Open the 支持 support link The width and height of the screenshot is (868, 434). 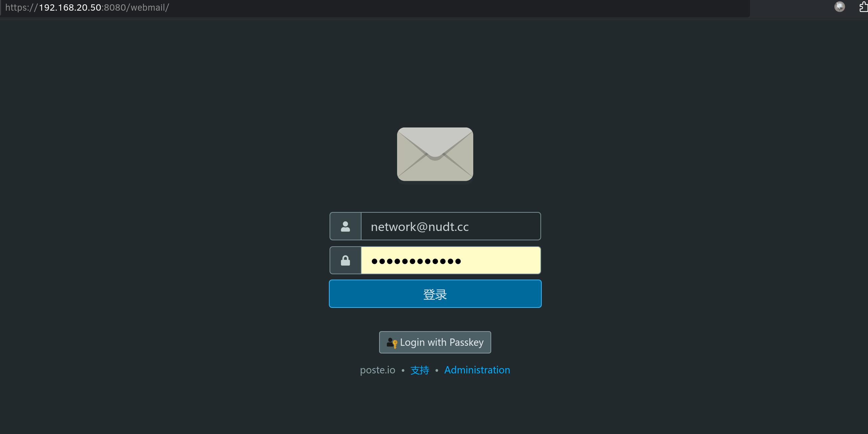[x=420, y=370]
